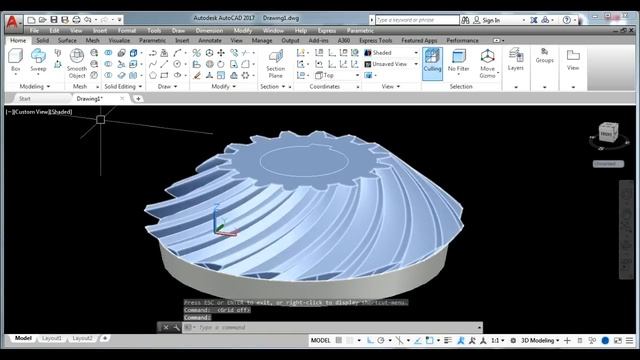The image size is (640, 360).
Task: Open the Section Plane tool
Action: pos(276,63)
